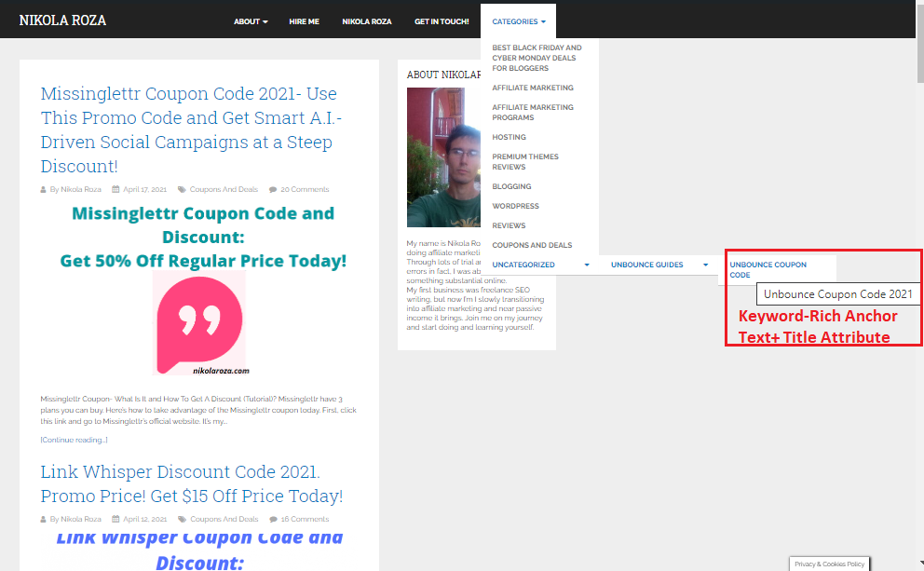
Task: Open Coupons And Deals tag on Missinglettr post
Action: point(224,190)
